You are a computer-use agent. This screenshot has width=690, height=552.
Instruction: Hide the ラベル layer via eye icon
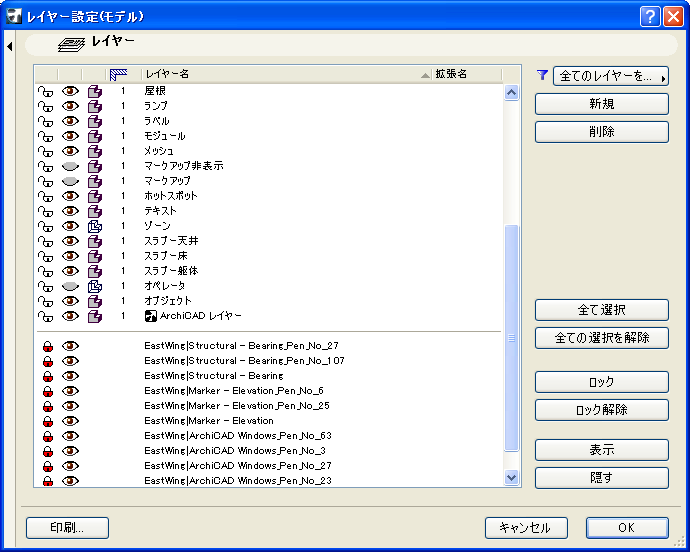click(x=70, y=121)
